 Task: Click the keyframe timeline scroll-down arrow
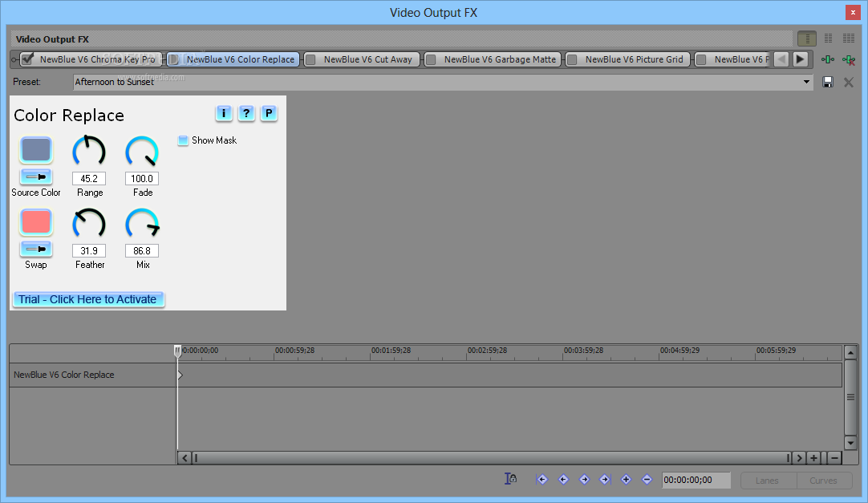pos(851,443)
